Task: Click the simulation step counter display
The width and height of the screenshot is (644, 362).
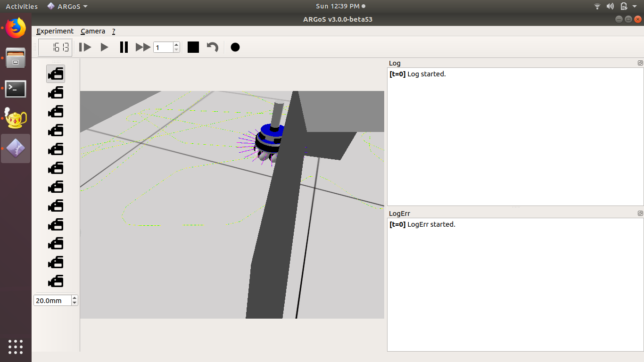Action: [55, 47]
